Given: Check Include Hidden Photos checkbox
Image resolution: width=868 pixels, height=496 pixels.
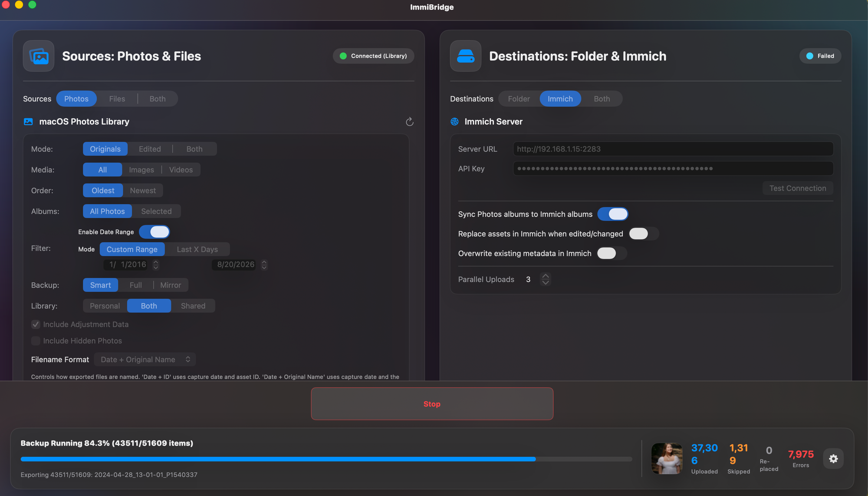Looking at the screenshot, I should tap(36, 341).
